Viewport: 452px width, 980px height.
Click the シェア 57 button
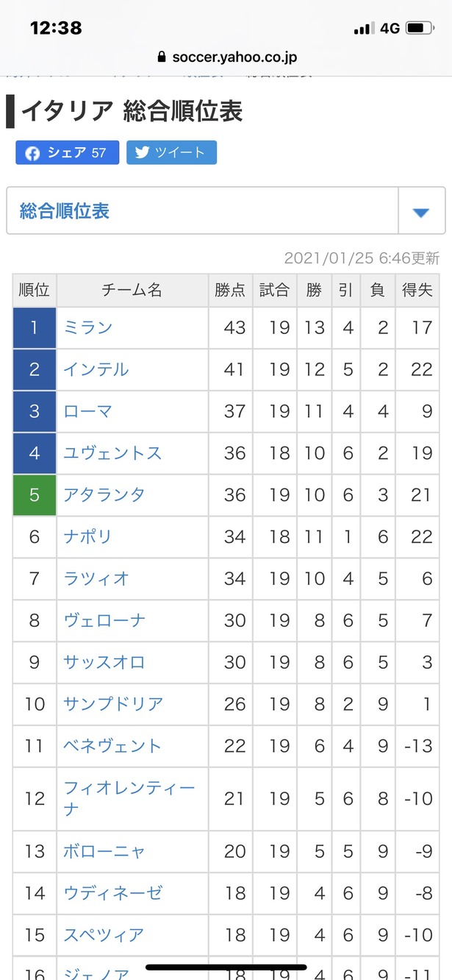coord(67,153)
